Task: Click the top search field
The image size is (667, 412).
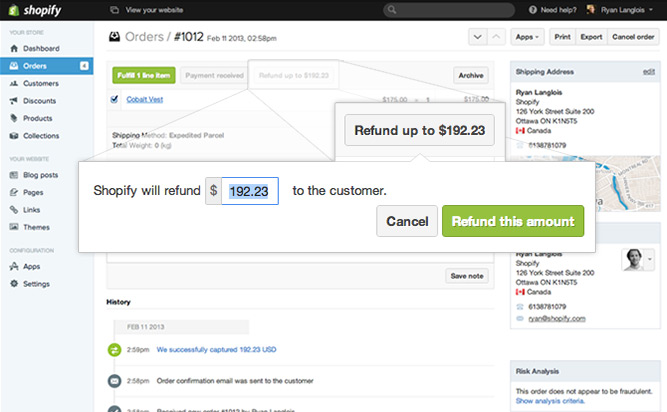Action: point(449,10)
